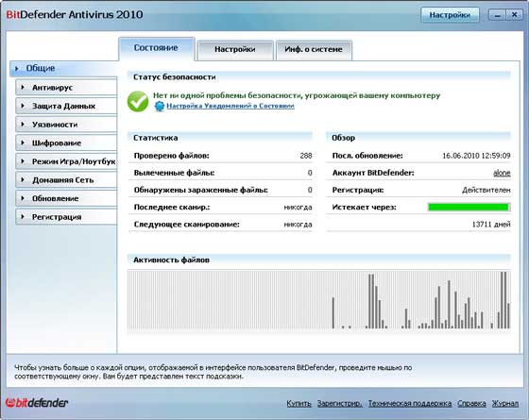
Task: Expand the Режим Игра/Ноутбук arrow
Action: (23, 161)
